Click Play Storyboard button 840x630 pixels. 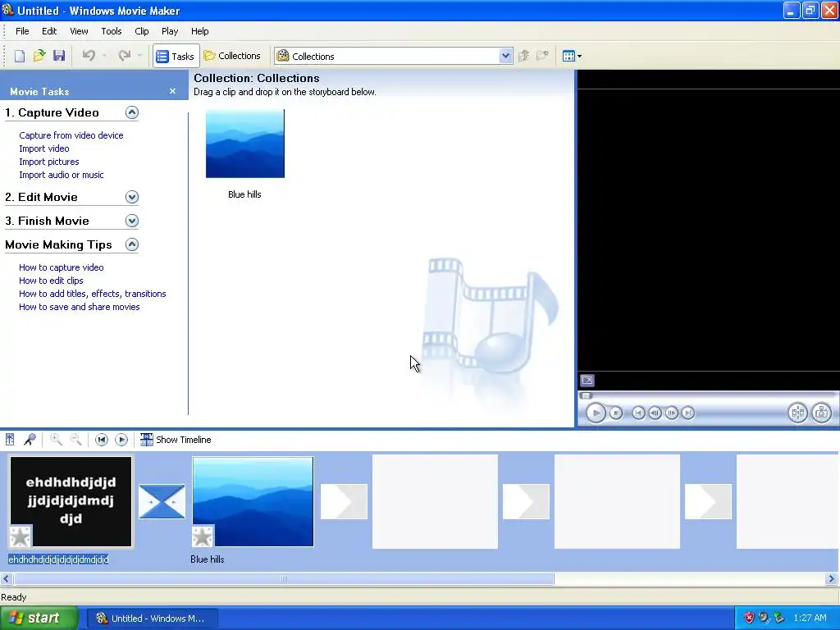[x=121, y=440]
